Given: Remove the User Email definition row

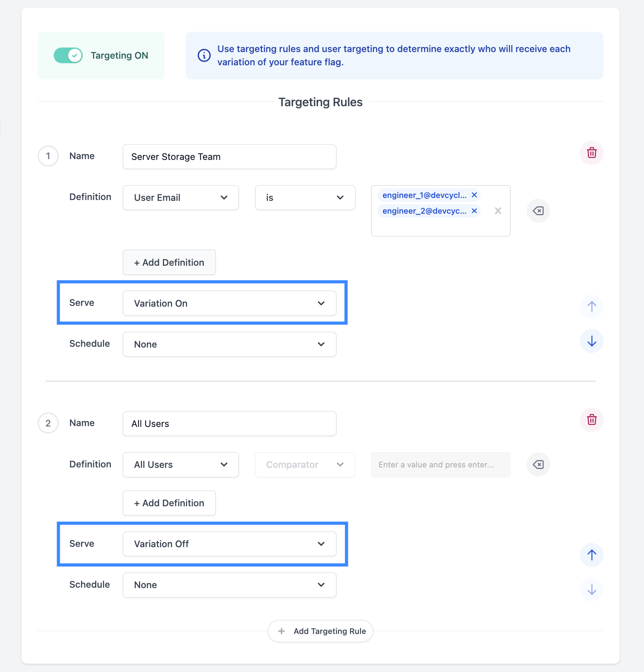Looking at the screenshot, I should point(538,211).
